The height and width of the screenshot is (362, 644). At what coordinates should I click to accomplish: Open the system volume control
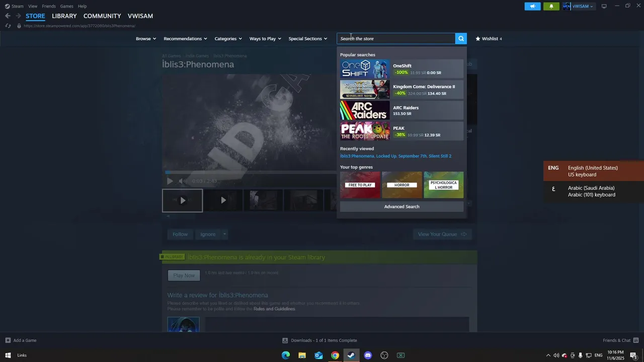tap(556, 355)
